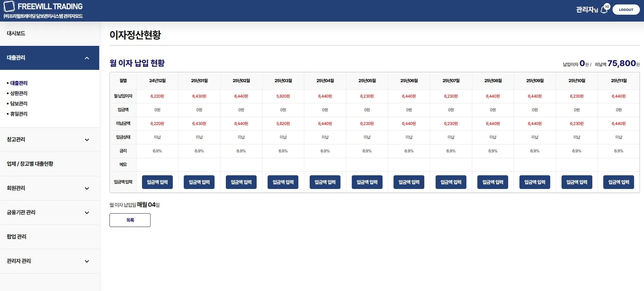Select the 휴일관리 submenu link
This screenshot has height=291, width=644.
[19, 114]
